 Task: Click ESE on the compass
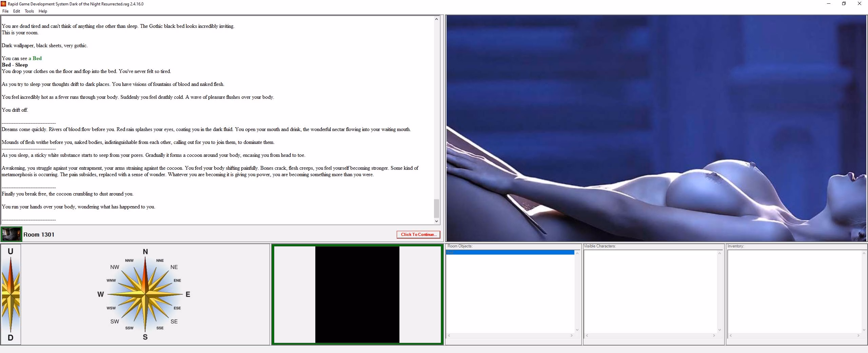pyautogui.click(x=177, y=308)
